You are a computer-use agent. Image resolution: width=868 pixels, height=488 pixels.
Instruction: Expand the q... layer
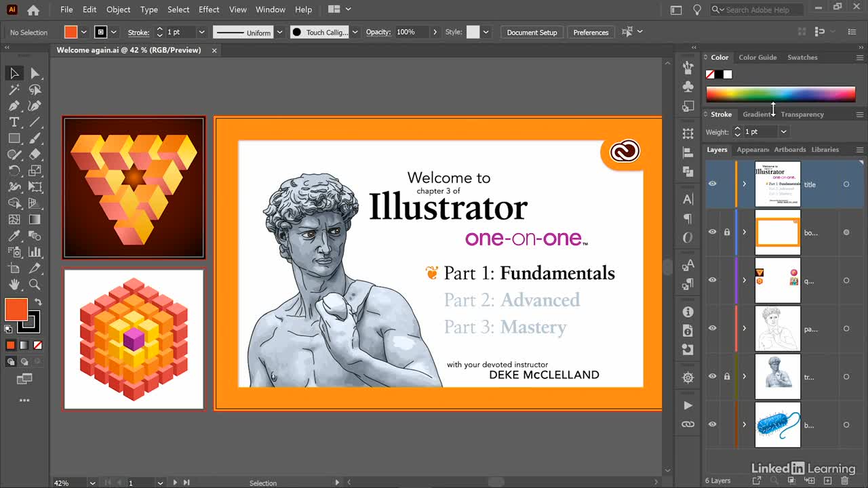tap(744, 280)
